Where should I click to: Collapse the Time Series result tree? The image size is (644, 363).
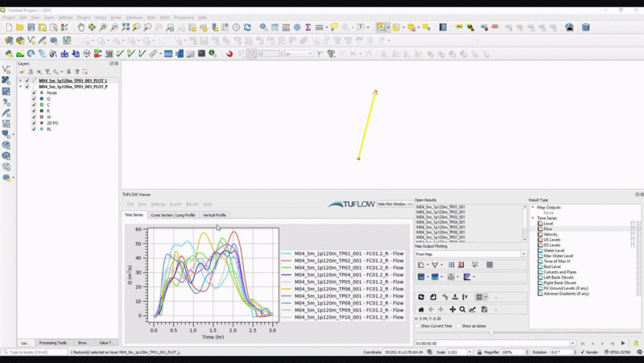(x=532, y=218)
